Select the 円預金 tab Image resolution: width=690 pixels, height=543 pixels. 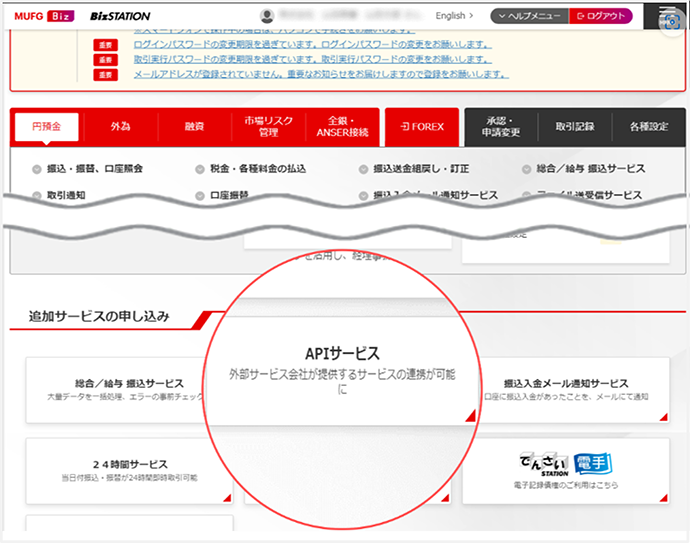coord(46,127)
